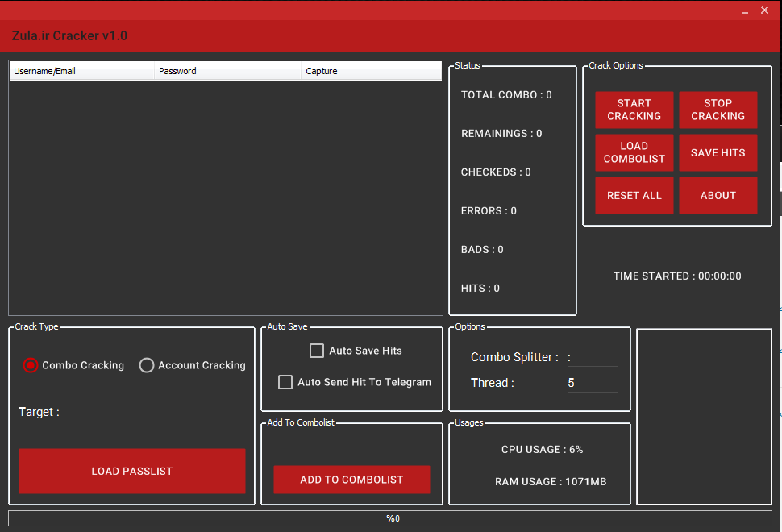The height and width of the screenshot is (532, 782).
Task: Sort by the Password column header
Action: tap(227, 71)
